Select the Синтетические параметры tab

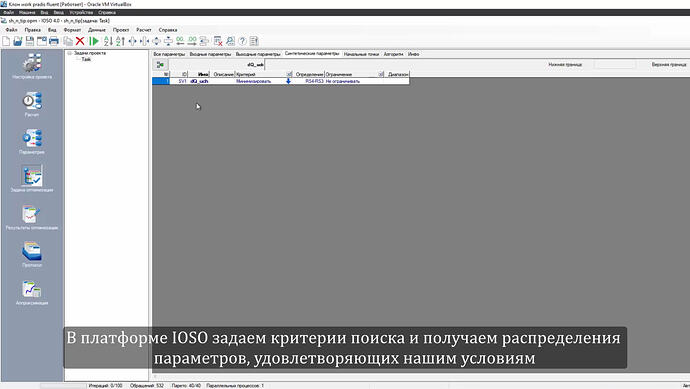(x=312, y=54)
